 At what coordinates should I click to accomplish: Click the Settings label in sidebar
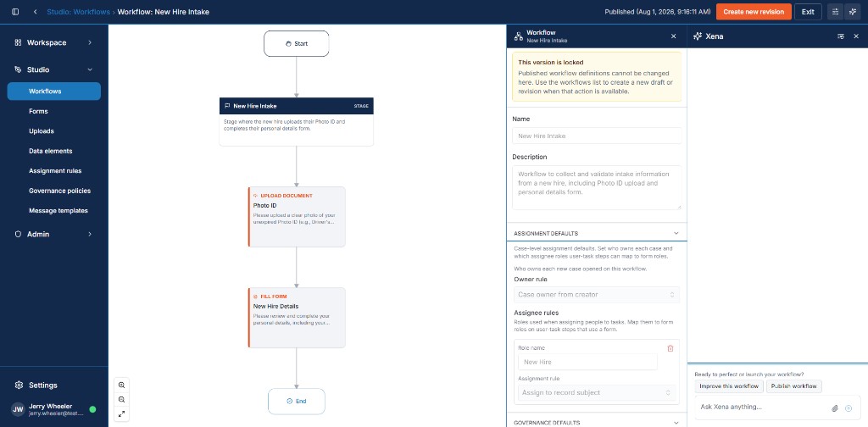point(42,385)
